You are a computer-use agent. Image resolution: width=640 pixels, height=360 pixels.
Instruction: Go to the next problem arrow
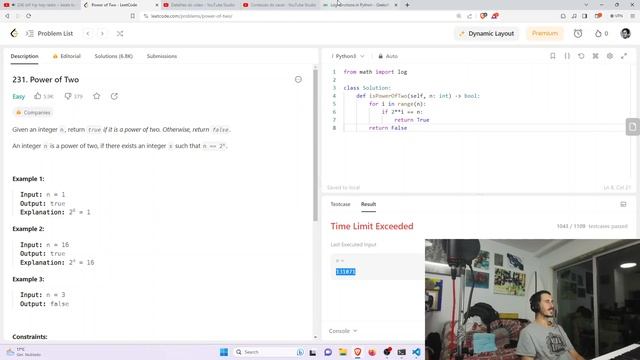[102, 33]
